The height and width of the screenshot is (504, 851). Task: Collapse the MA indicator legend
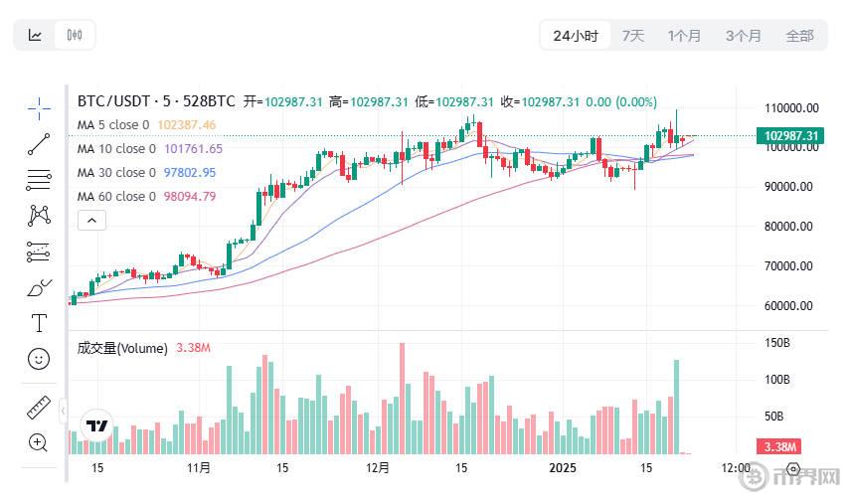coord(91,221)
